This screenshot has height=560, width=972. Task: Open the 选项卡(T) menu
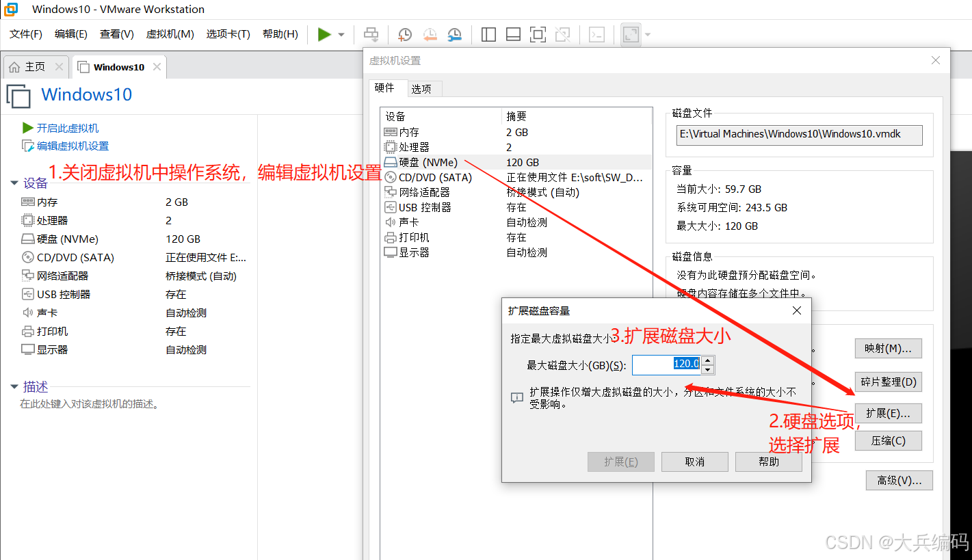pyautogui.click(x=228, y=34)
